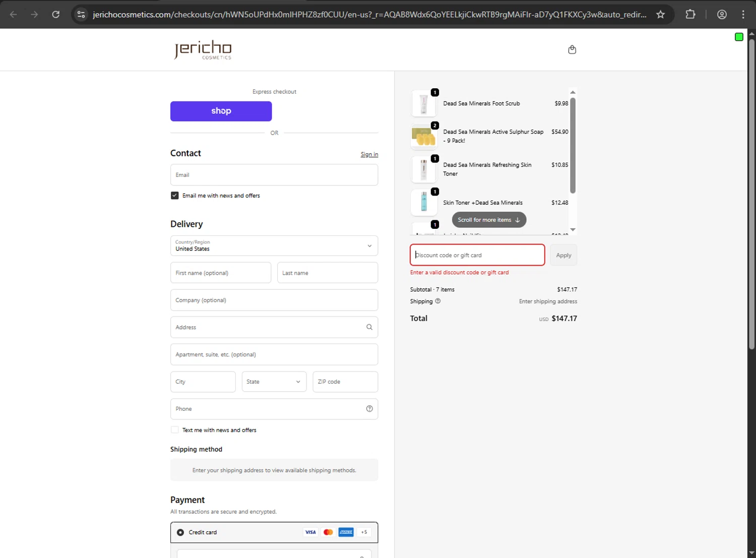The image size is (756, 558).
Task: Click the order summary list scrollbar
Action: coord(573,145)
